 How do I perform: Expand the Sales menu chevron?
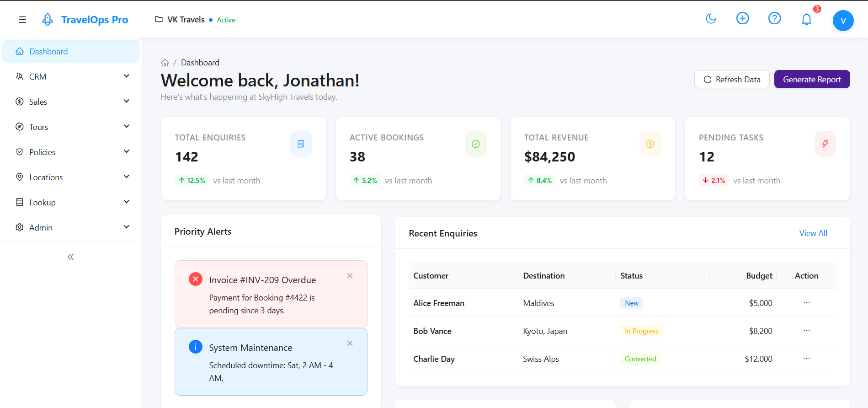(127, 101)
